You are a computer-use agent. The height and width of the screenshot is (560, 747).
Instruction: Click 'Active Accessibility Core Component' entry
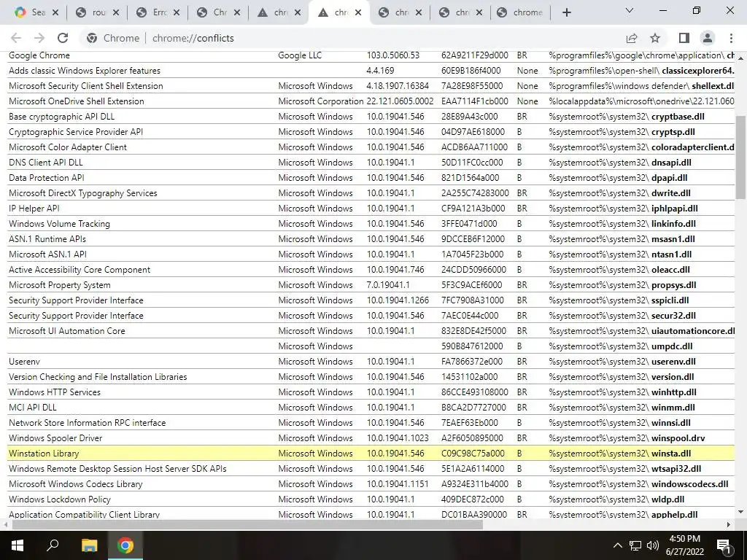click(x=80, y=270)
